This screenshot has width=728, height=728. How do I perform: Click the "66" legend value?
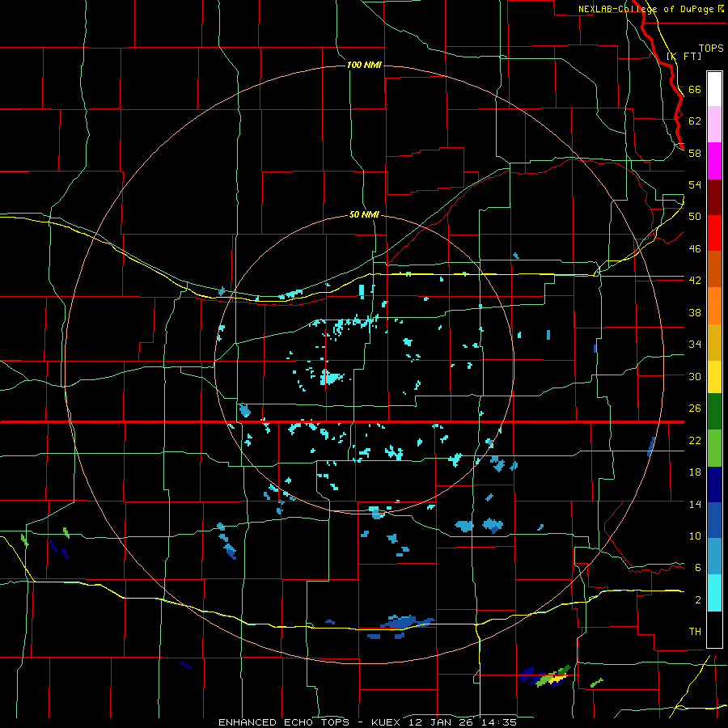click(x=695, y=89)
